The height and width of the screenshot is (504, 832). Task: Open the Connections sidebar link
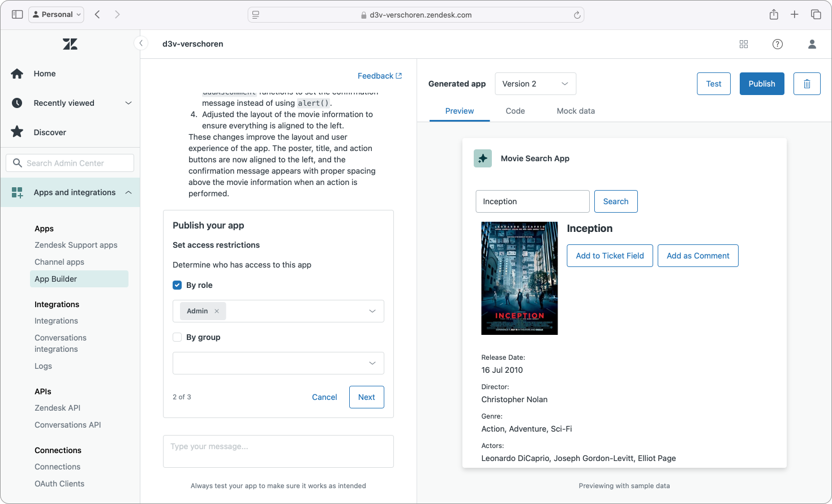point(57,467)
